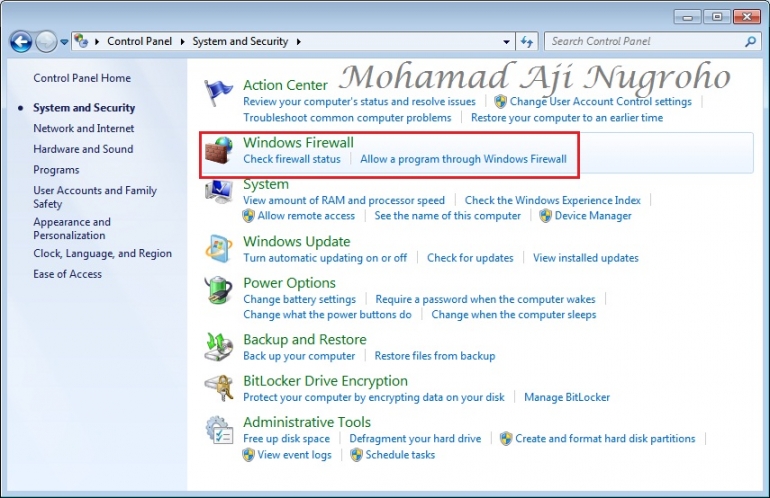Expand arrow after Control Panel breadcrumb
Viewport: 770px width, 498px height.
(x=183, y=42)
